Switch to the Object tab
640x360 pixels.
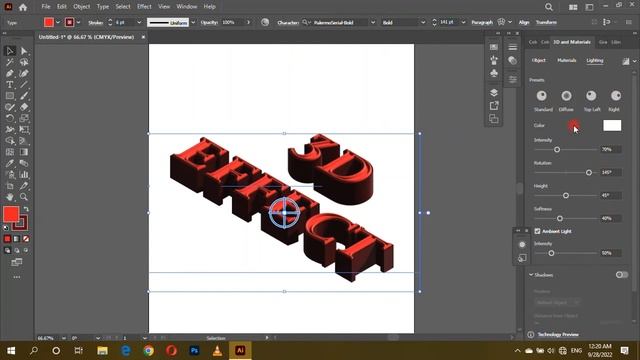pyautogui.click(x=538, y=60)
